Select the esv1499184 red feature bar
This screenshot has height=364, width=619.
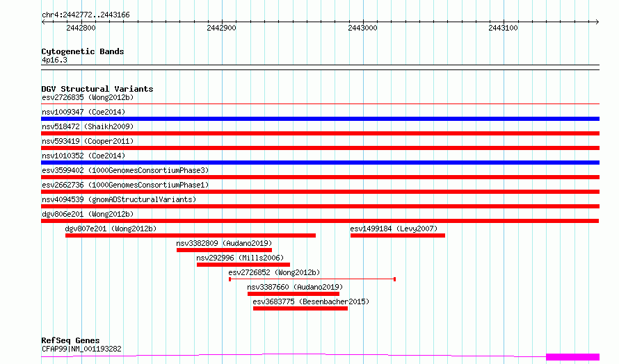pos(398,235)
